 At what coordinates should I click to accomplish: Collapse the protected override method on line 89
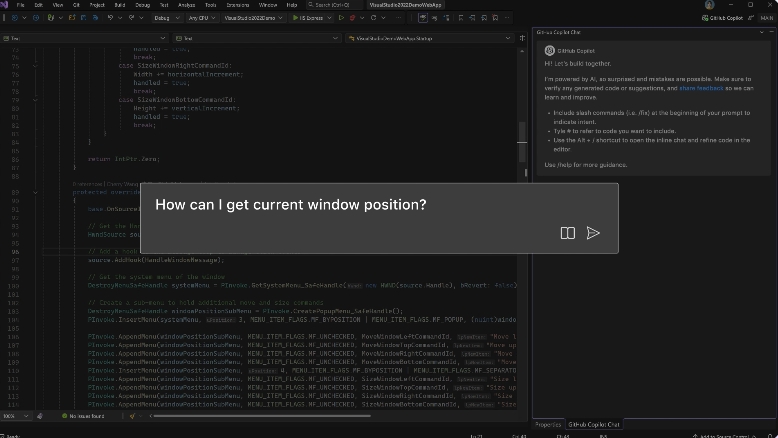tap(35, 192)
